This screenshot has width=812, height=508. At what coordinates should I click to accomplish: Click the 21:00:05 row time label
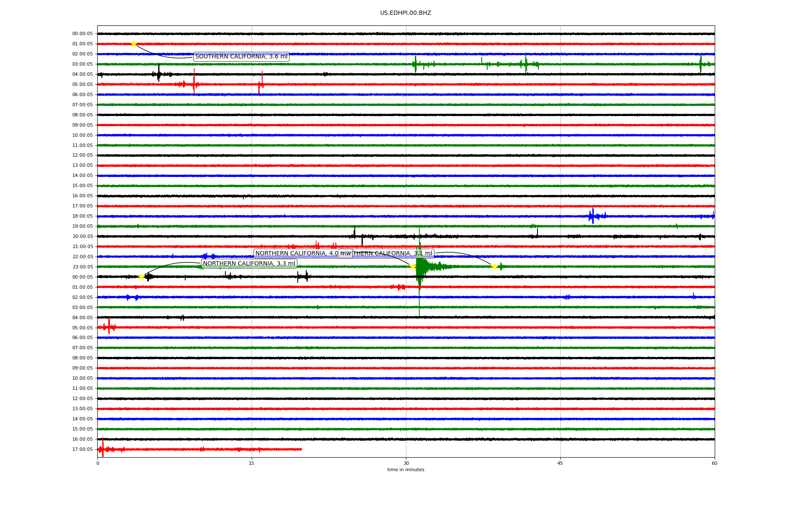click(x=82, y=247)
